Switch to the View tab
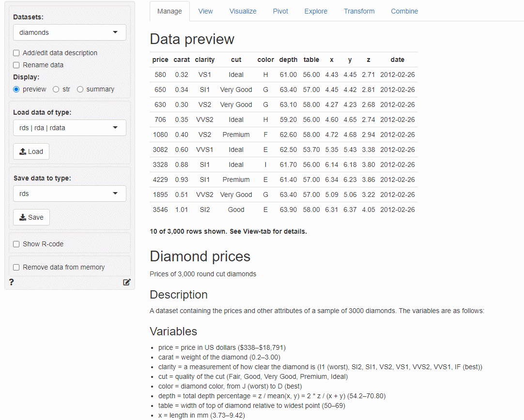This screenshot has height=420, width=524. pyautogui.click(x=205, y=11)
